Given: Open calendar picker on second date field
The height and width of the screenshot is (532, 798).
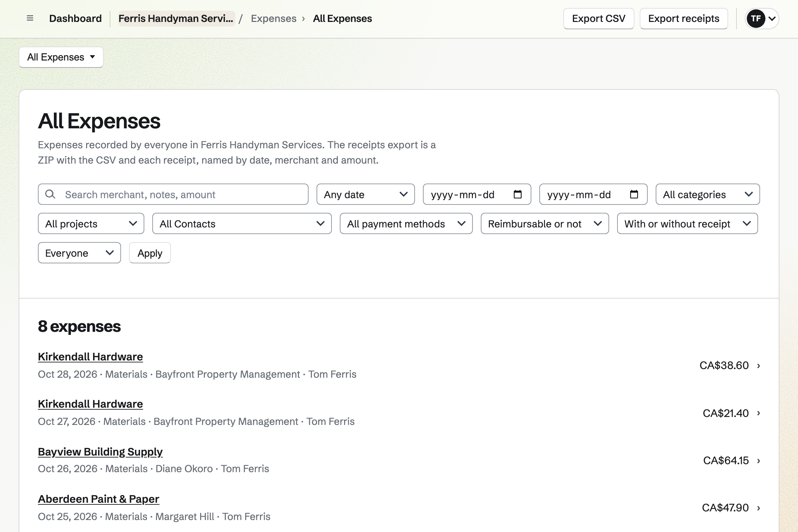Looking at the screenshot, I should 634,195.
